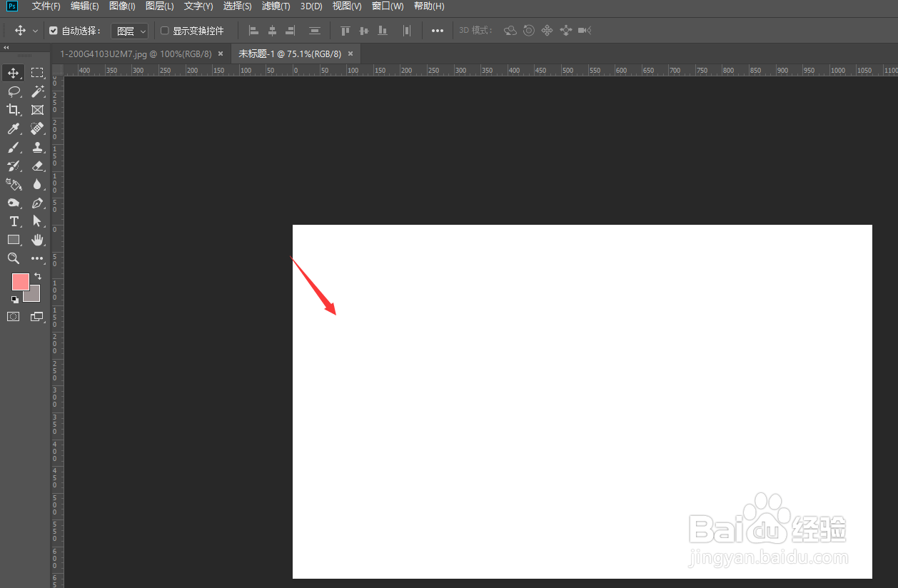Swap foreground and background colors

[38, 275]
